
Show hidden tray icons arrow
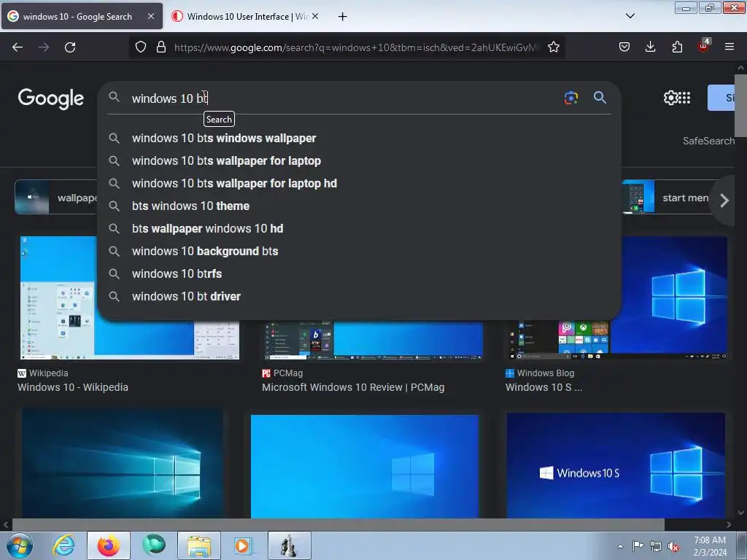(x=620, y=546)
